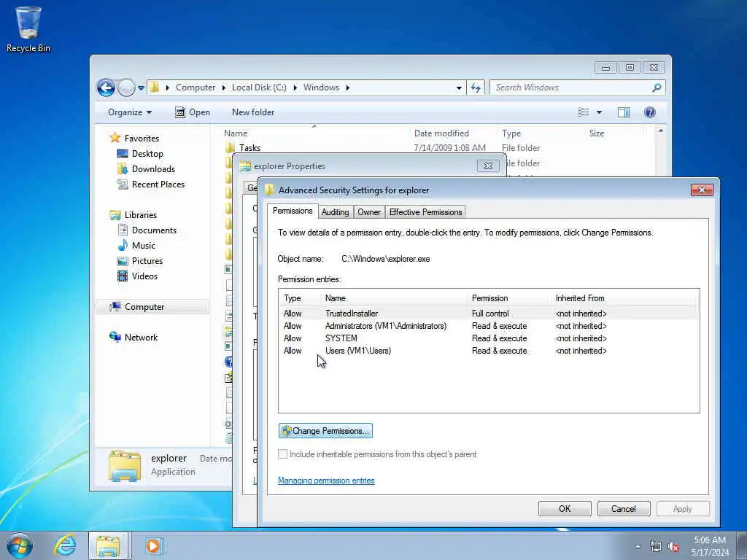Click the Apply button
The width and height of the screenshot is (747, 560).
(x=683, y=508)
